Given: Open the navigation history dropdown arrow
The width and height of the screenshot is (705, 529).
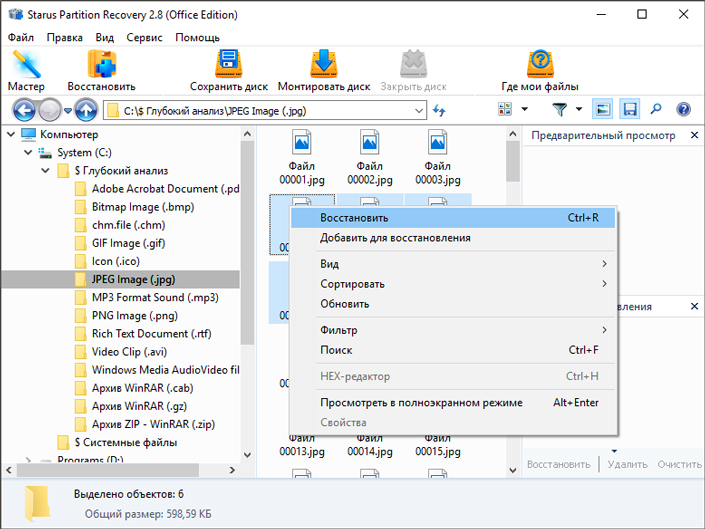Looking at the screenshot, I should pyautogui.click(x=68, y=111).
